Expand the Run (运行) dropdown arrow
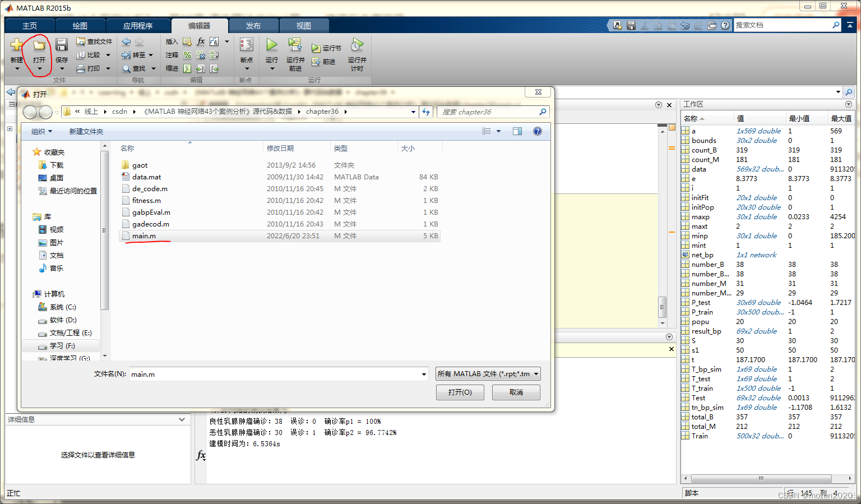Screen dimensions: 861x504 pos(272,69)
